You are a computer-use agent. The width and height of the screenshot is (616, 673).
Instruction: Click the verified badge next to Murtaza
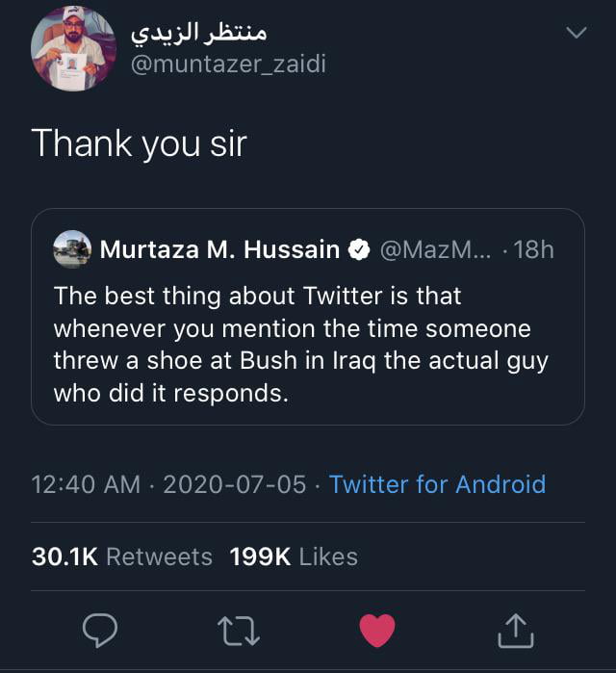click(x=359, y=250)
